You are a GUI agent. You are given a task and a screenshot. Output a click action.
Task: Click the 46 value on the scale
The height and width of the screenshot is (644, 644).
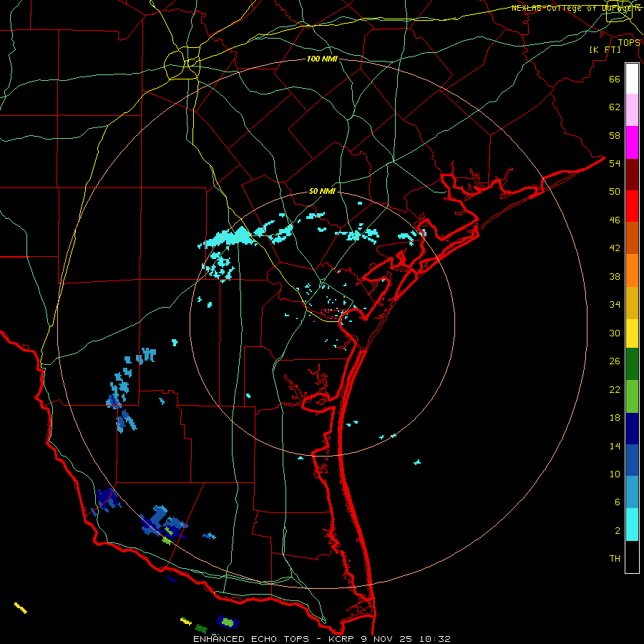pyautogui.click(x=615, y=220)
